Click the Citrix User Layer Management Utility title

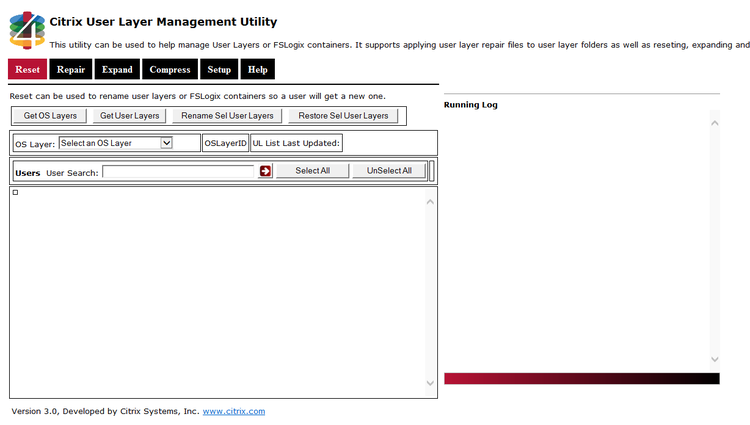pyautogui.click(x=163, y=22)
